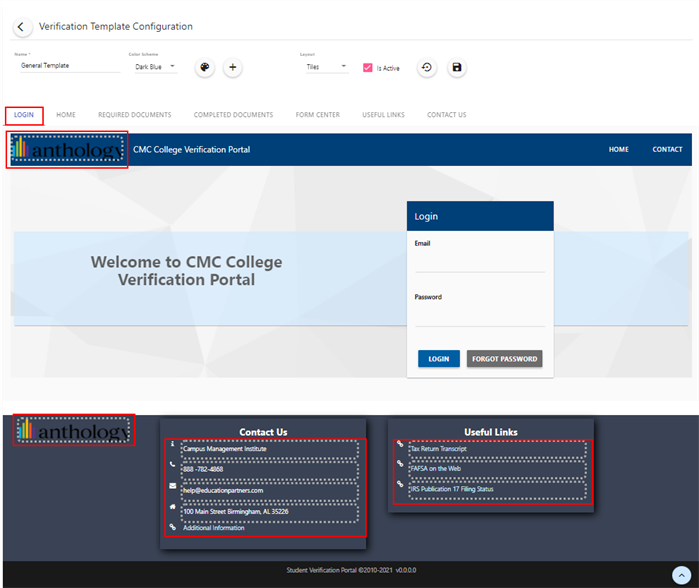Open the color palette editor icon

[x=204, y=68]
